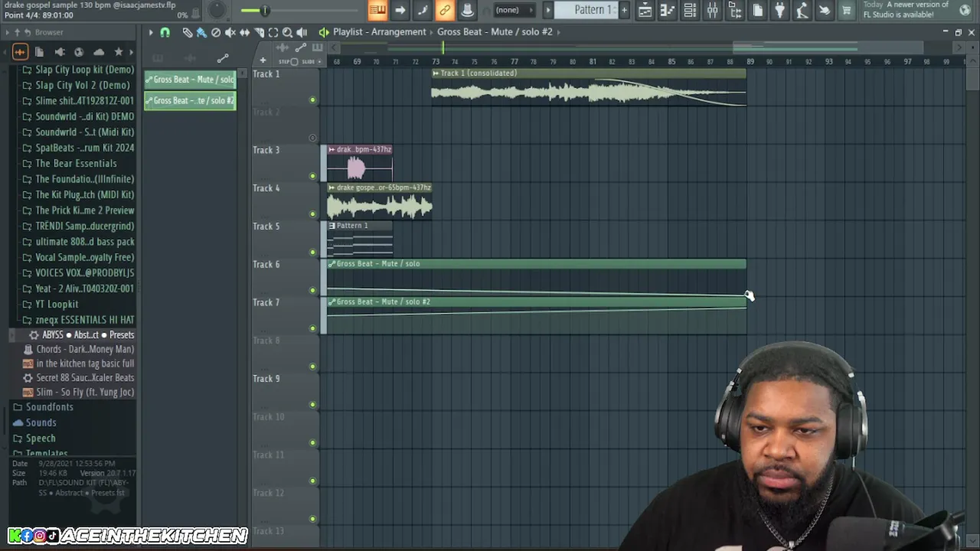Screen dimensions: 980x551
Task: Click the master pitch knob
Action: pos(217,10)
